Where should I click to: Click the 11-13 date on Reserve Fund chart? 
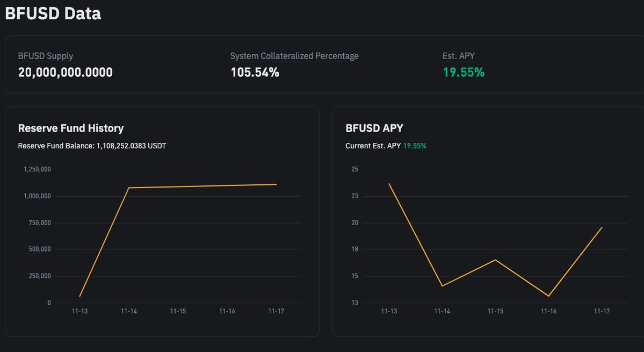point(79,311)
